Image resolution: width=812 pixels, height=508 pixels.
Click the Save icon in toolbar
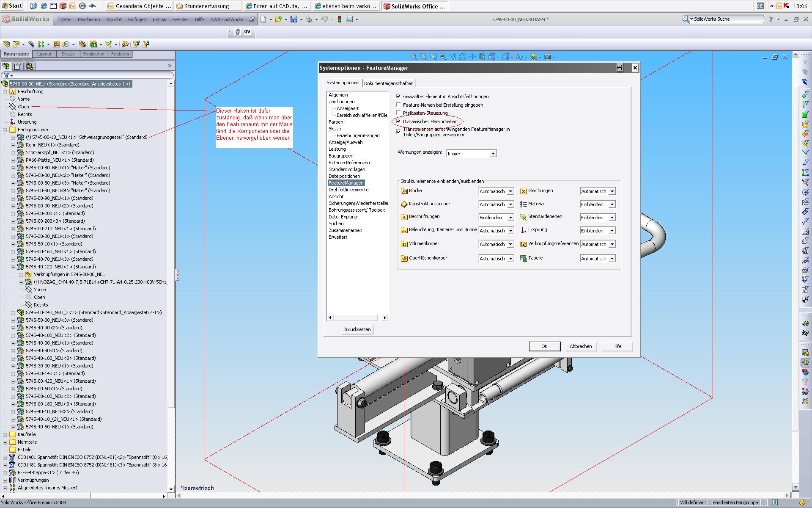tap(294, 19)
